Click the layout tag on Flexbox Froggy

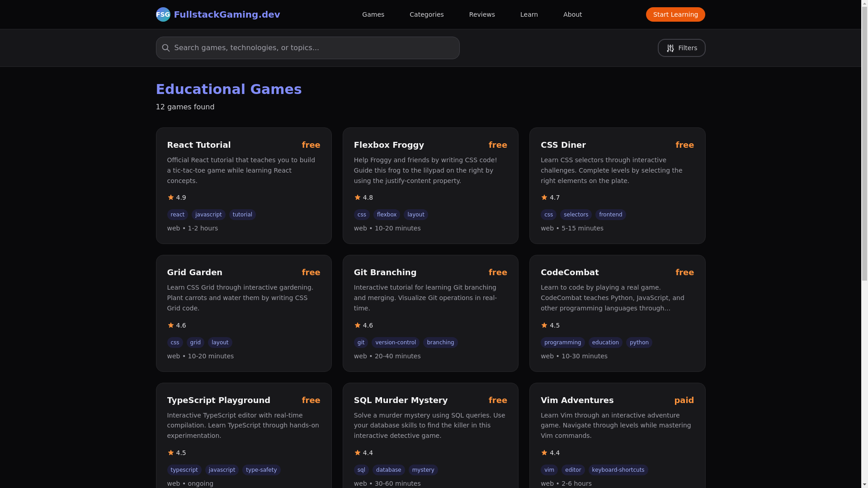416,215
